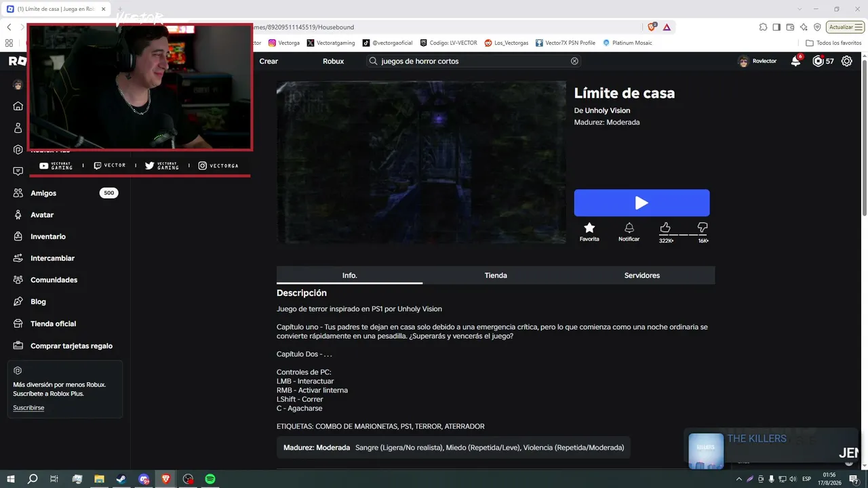
Task: Open File Explorer from the taskbar
Action: 99,479
